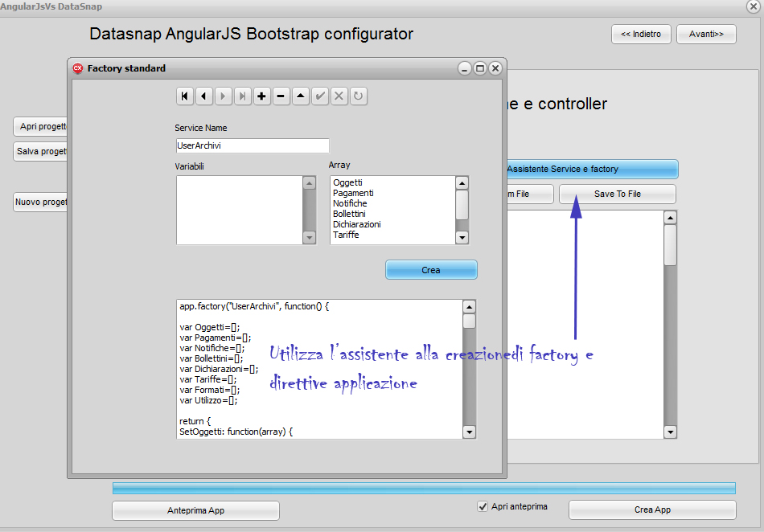This screenshot has height=532, width=764.
Task: Maximize the Factory standard dialog
Action: (480, 68)
